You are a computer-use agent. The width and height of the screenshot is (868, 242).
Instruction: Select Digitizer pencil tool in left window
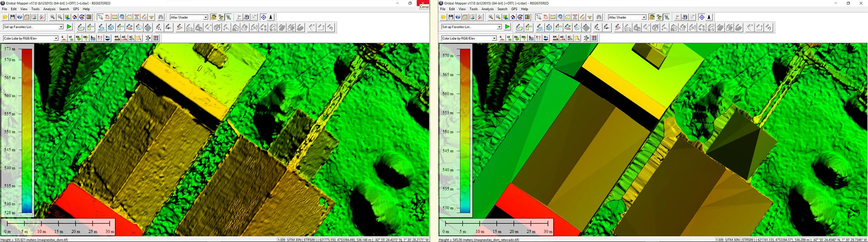[x=144, y=17]
